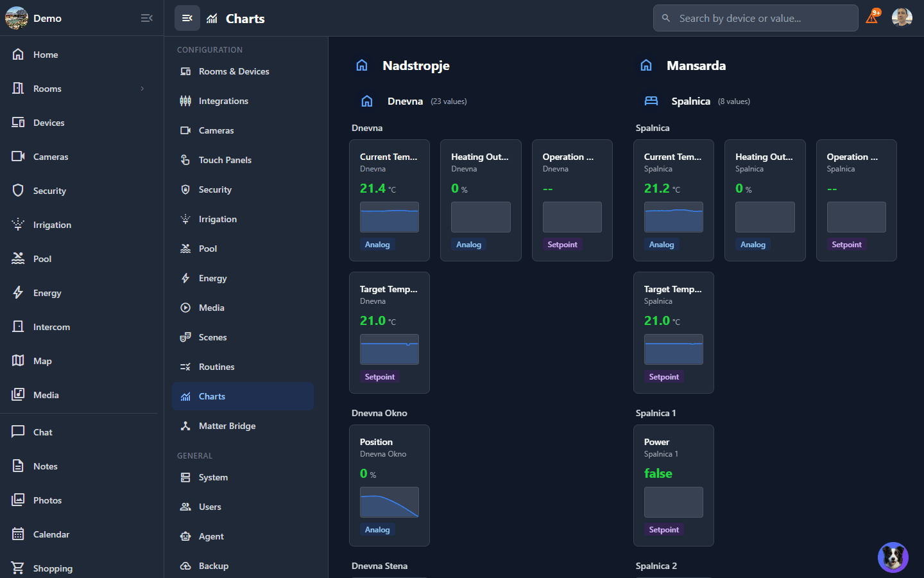Open the chat assistant dog avatar

tap(893, 557)
